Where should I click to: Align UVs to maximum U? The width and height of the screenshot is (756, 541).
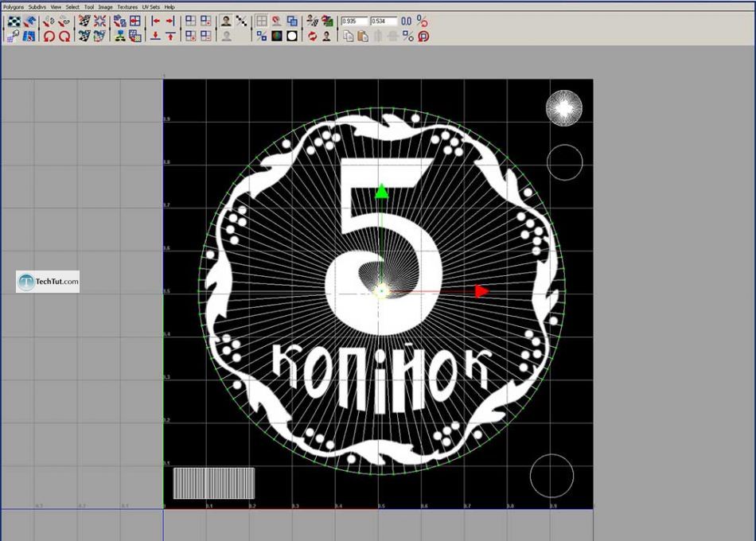coord(170,21)
